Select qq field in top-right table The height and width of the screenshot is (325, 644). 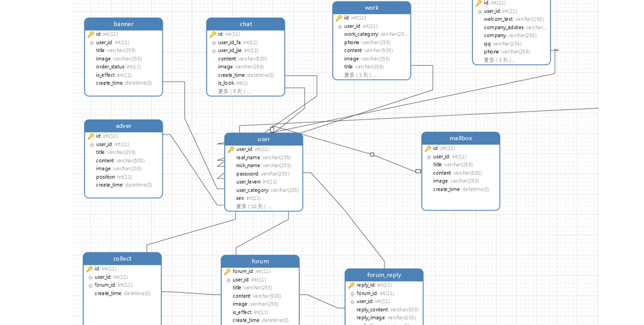pyautogui.click(x=503, y=43)
